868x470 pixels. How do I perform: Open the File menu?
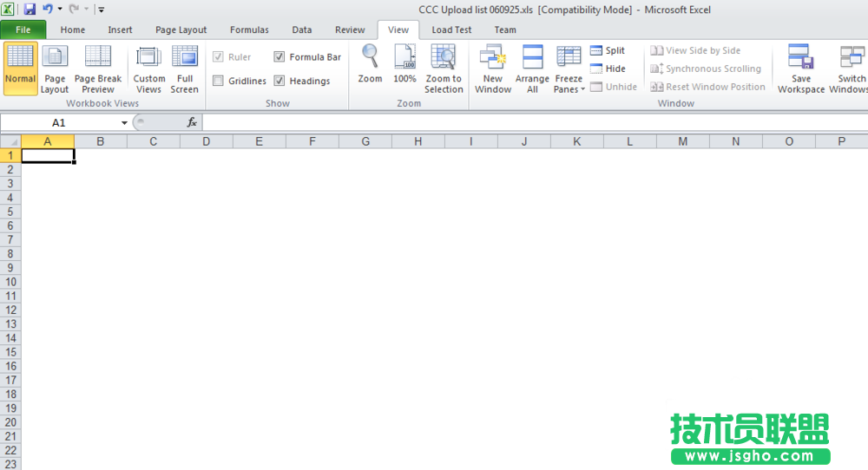coord(23,29)
